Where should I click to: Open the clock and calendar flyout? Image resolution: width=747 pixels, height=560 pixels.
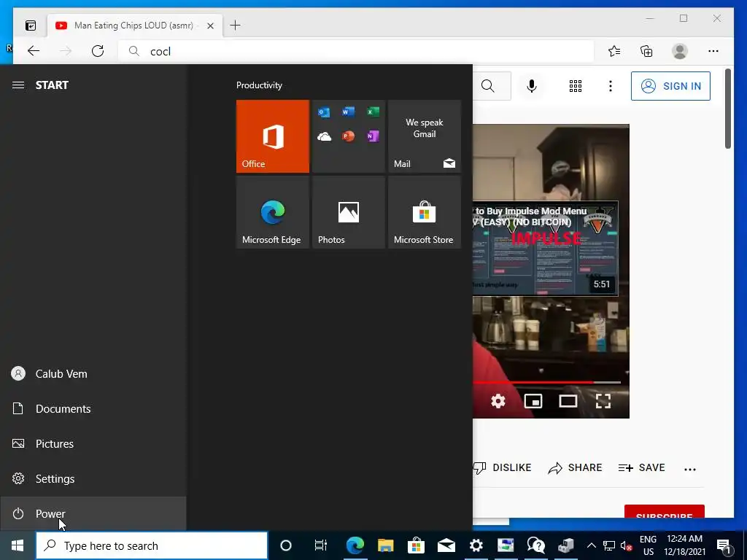[x=684, y=545]
